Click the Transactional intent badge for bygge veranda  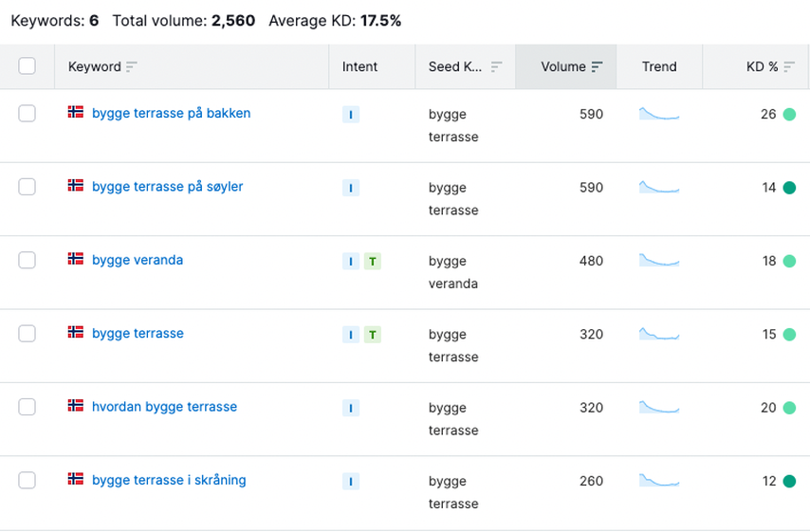pos(372,261)
